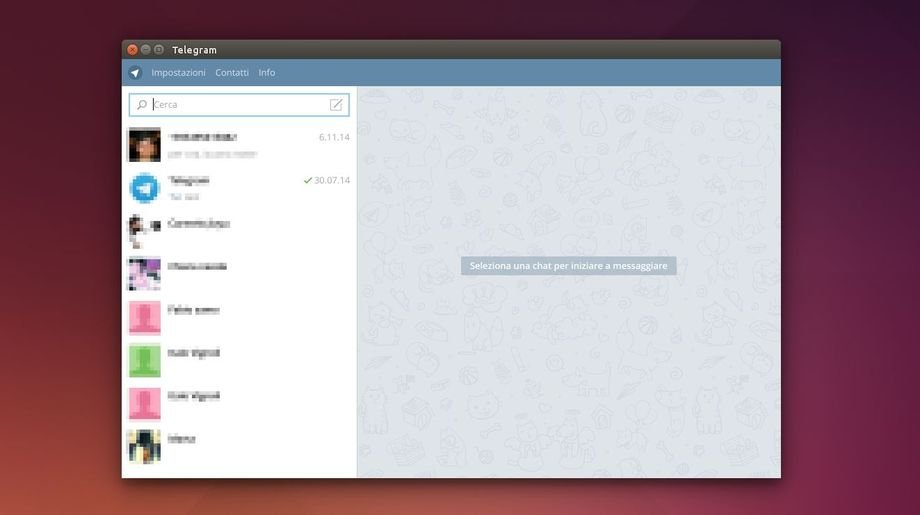Click the 'Seleziona una chat' placeholder message
The width and height of the screenshot is (920, 515).
coord(568,266)
